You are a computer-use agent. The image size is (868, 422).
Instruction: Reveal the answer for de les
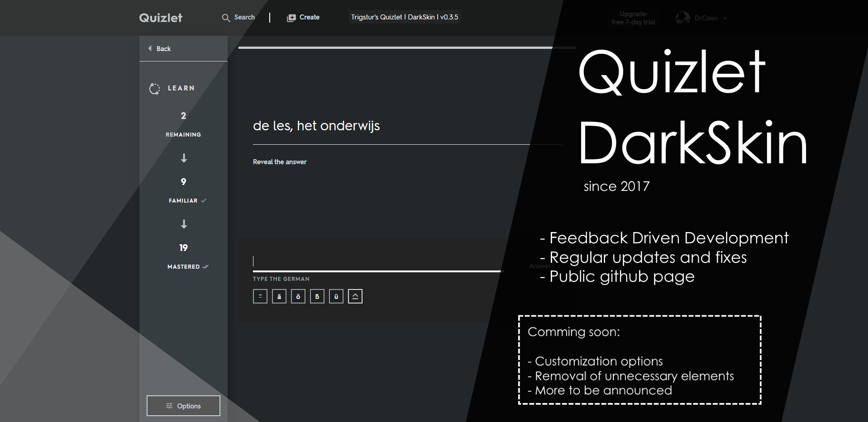(x=279, y=161)
